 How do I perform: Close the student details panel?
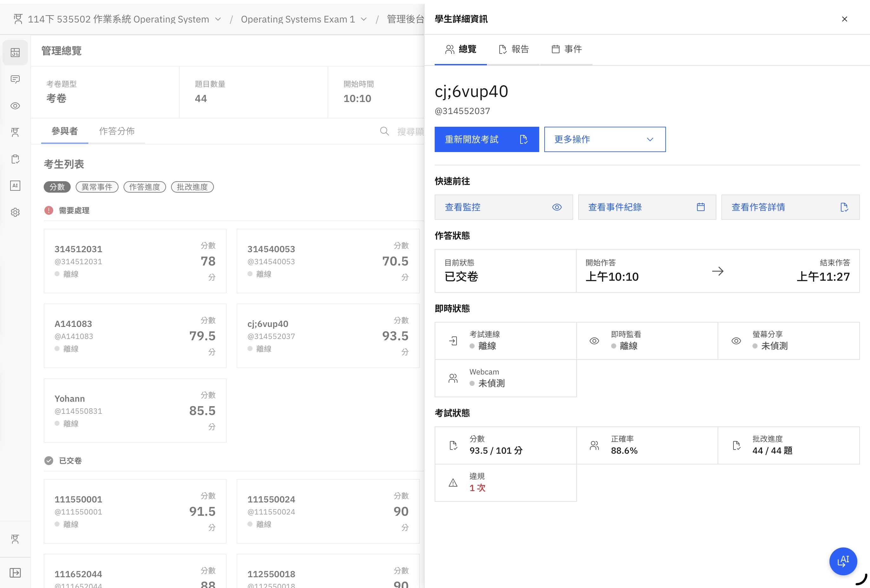[x=845, y=19]
